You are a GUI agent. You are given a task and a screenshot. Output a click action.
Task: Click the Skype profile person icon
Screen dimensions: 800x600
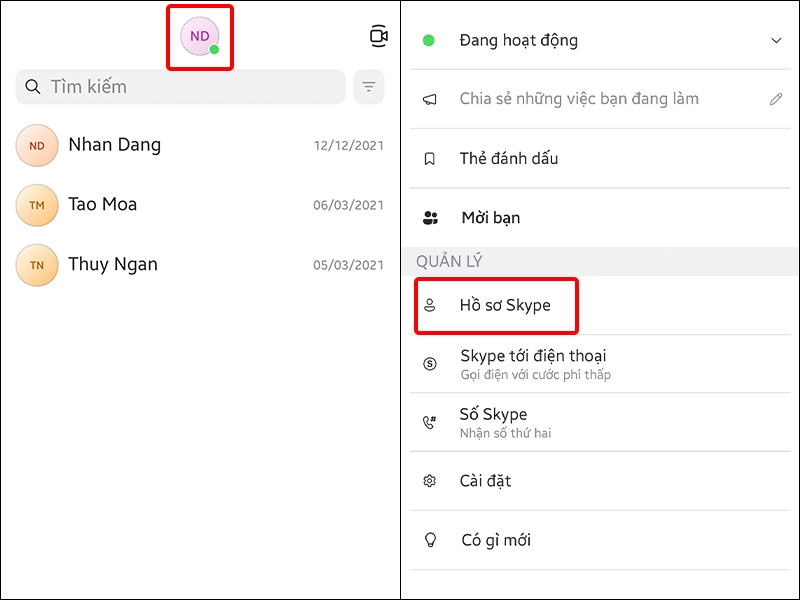click(x=430, y=305)
